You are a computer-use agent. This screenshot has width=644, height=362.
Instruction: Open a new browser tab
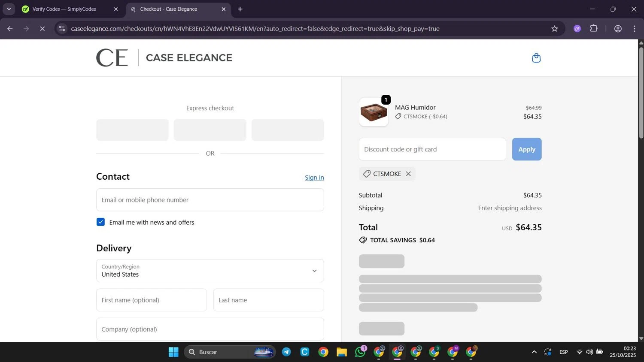(240, 9)
